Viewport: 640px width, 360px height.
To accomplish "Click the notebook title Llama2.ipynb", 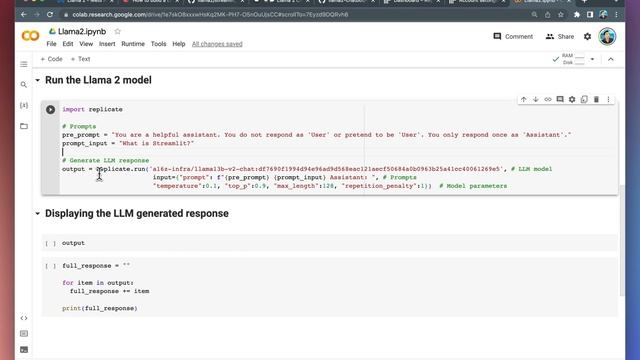I will (x=82, y=31).
